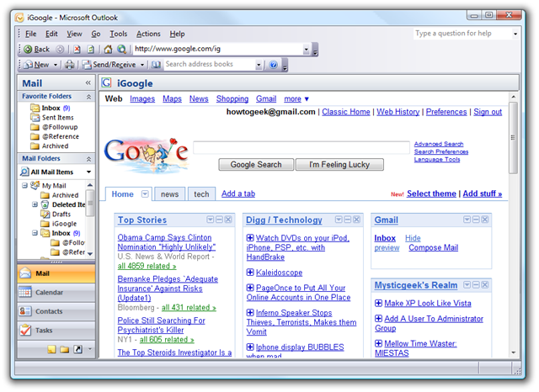Click the Notes icon at pane bottom
The height and width of the screenshot is (392, 539).
pos(51,349)
